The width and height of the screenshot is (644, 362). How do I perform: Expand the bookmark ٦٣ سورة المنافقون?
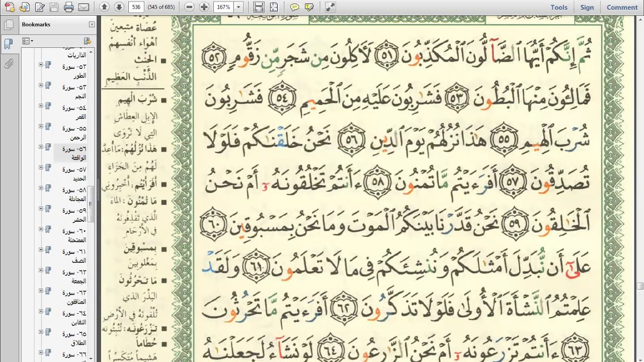(x=41, y=292)
